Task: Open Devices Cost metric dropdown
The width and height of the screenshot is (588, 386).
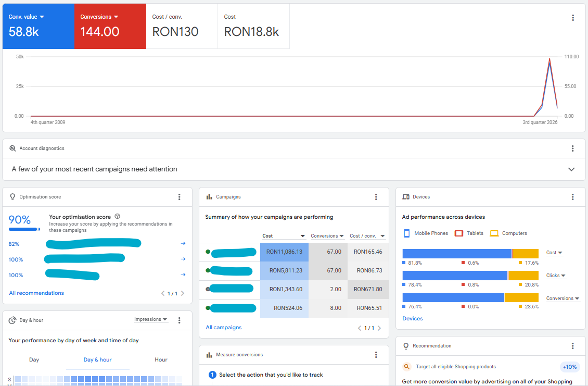Action: [x=554, y=253]
